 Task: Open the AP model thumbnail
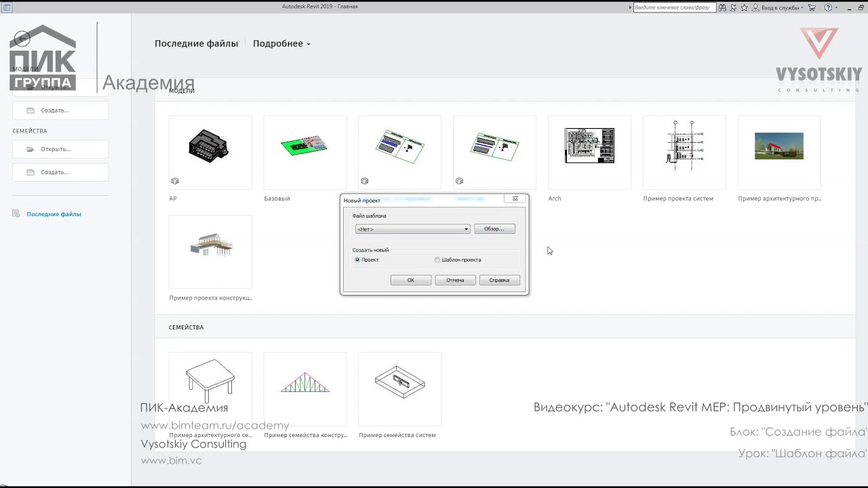point(210,152)
